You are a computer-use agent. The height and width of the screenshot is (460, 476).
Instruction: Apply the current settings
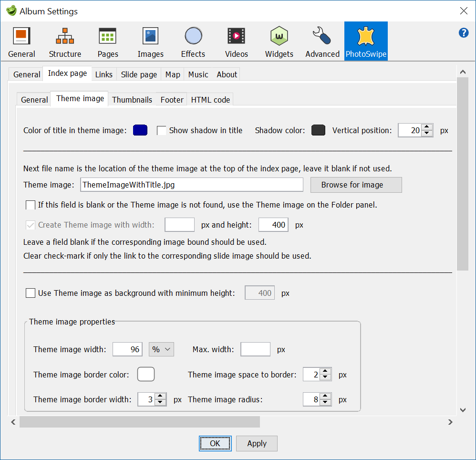tap(257, 443)
